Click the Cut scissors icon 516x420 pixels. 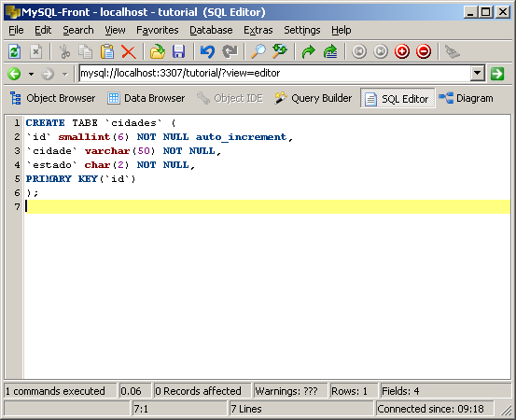point(64,51)
